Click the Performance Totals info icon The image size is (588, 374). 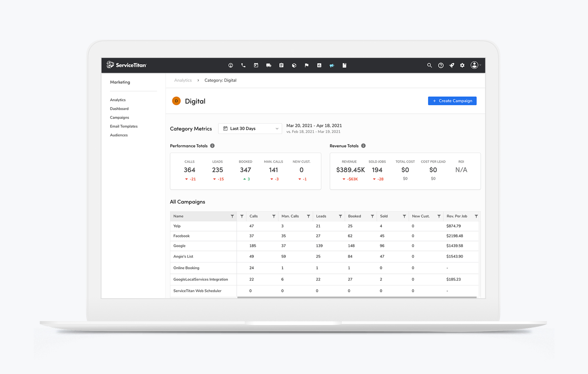[x=213, y=146]
